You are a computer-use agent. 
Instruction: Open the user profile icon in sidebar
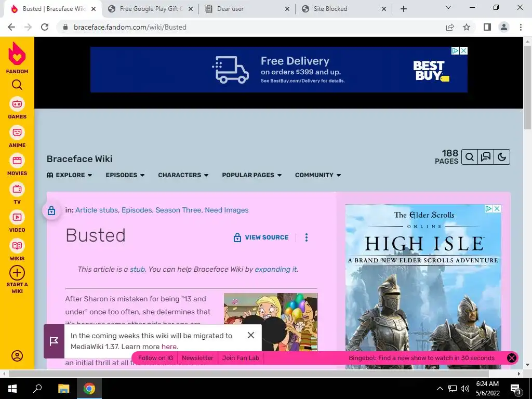[17, 355]
